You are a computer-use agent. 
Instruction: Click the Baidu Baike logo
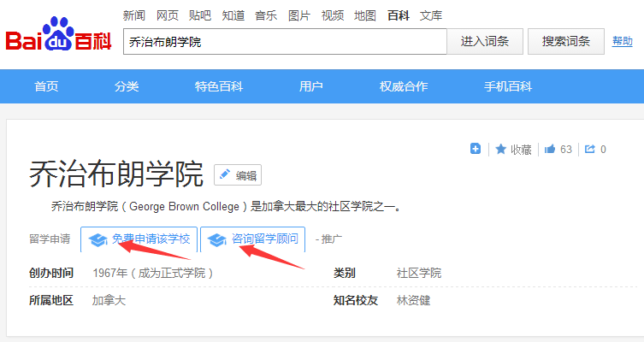58,34
